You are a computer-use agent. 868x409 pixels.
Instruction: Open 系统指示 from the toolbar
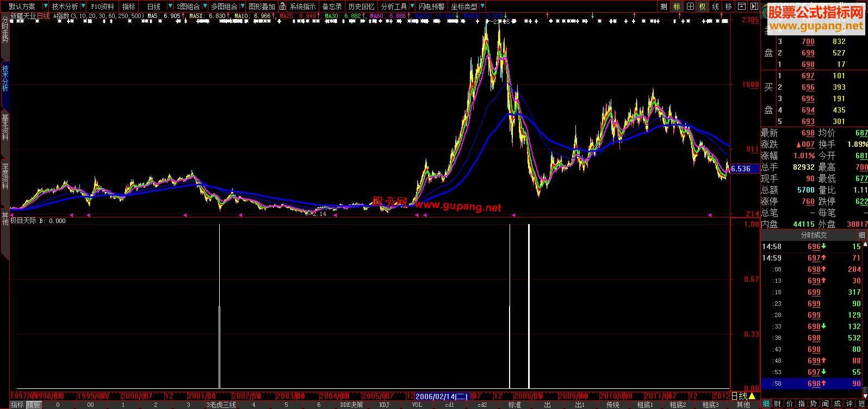302,7
